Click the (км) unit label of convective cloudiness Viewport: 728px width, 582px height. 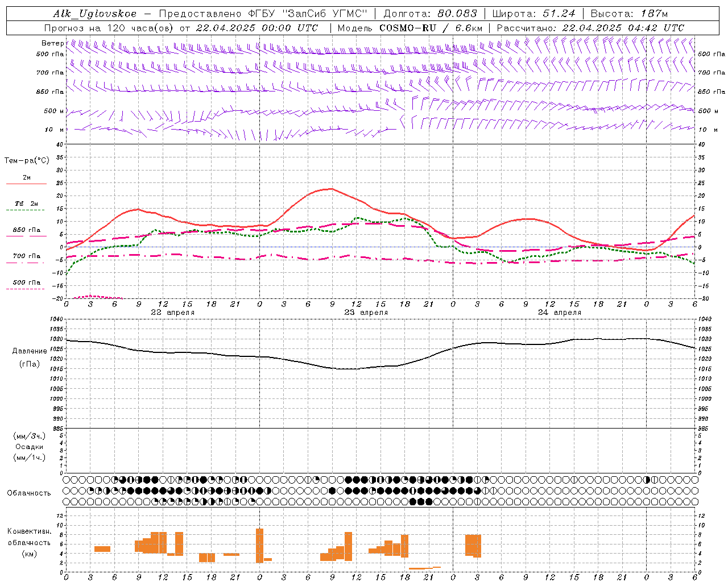[x=29, y=554]
